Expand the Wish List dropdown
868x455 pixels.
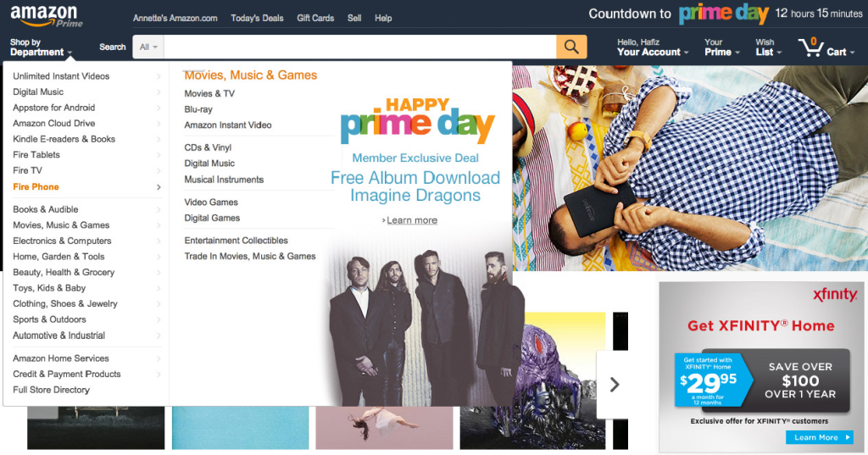tap(768, 47)
